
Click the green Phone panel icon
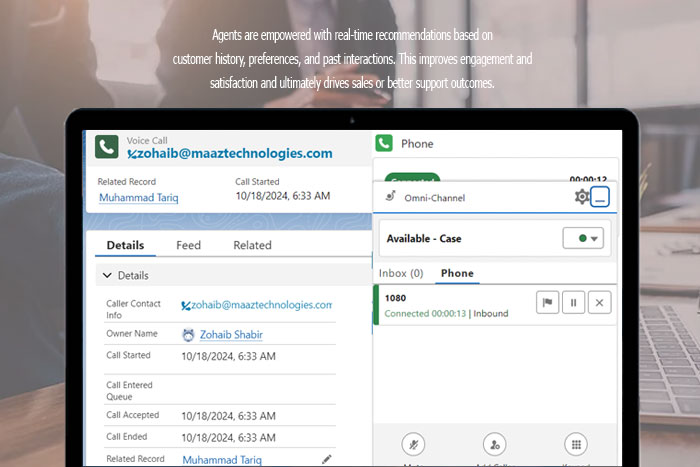click(384, 143)
